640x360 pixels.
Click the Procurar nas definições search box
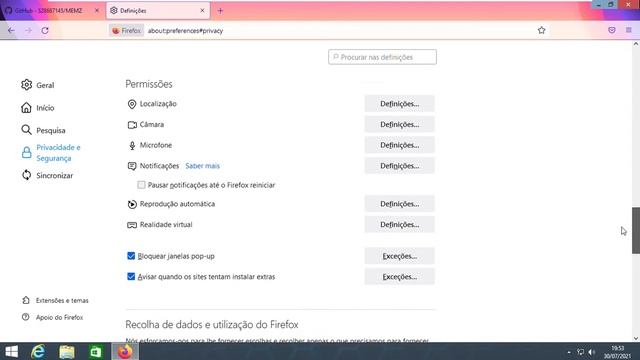pos(382,57)
